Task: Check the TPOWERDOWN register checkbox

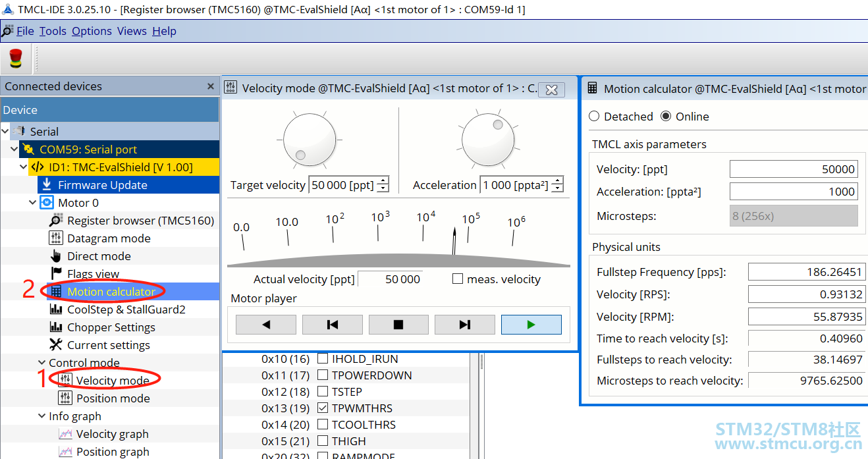Action: pos(323,375)
